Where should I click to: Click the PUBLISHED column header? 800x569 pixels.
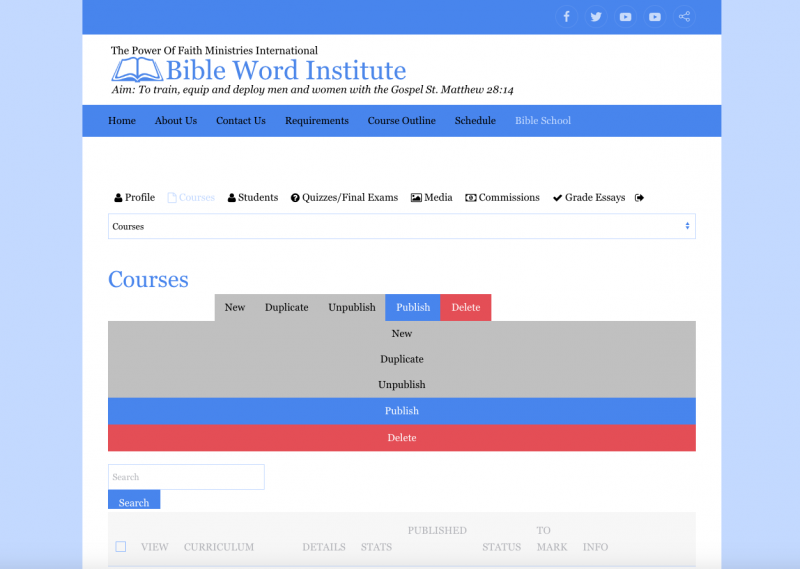point(437,531)
